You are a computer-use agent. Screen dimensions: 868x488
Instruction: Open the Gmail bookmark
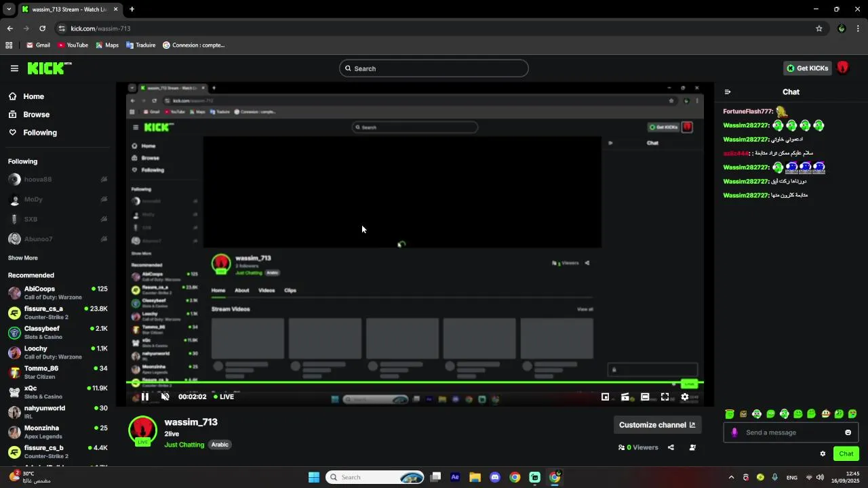[38, 45]
